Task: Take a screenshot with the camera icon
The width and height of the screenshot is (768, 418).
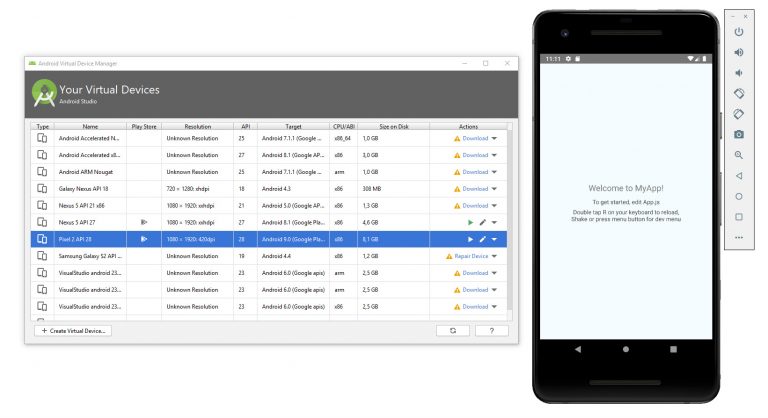Action: [739, 134]
